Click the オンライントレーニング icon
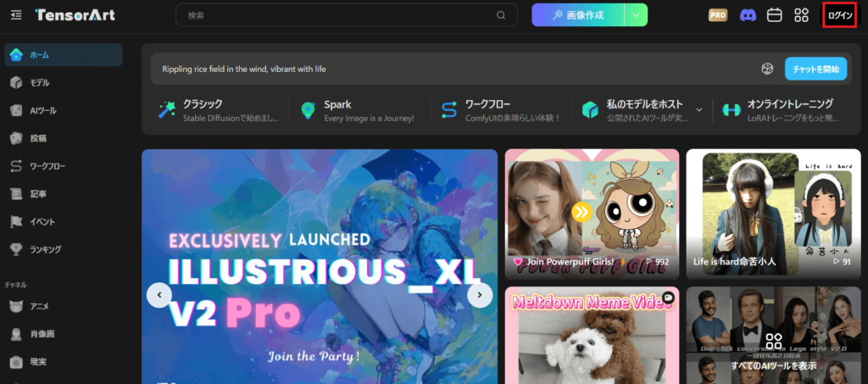The image size is (868, 384). pyautogui.click(x=732, y=109)
